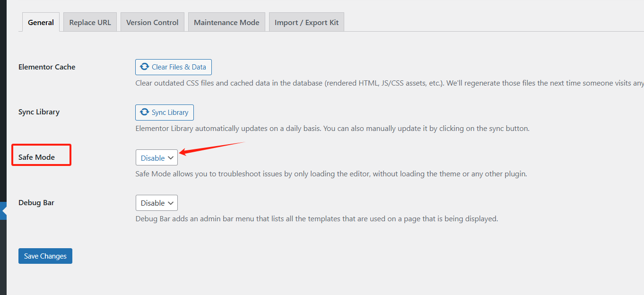Click the Save Changes button
Viewport: 644px width, 295px height.
(45, 256)
